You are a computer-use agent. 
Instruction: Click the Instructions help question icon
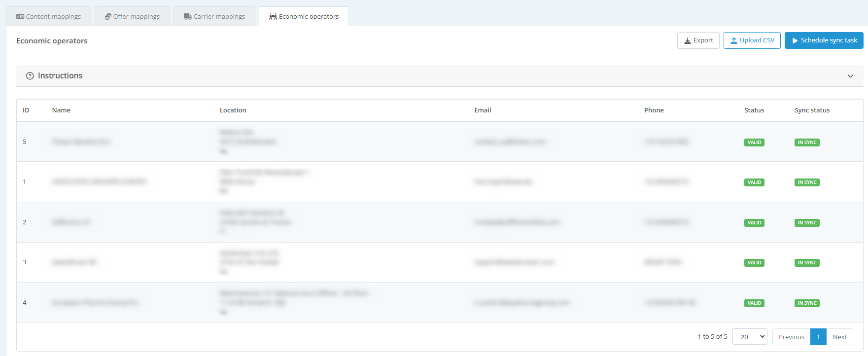[x=30, y=76]
